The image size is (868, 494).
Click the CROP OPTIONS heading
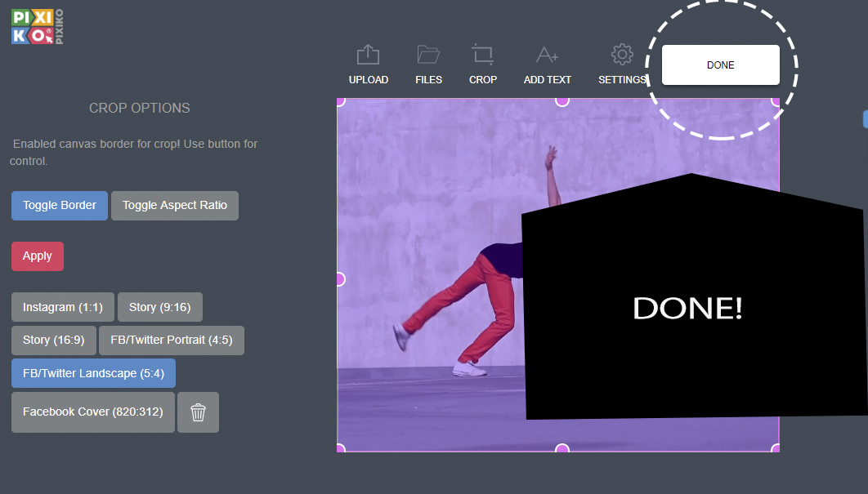tap(140, 108)
